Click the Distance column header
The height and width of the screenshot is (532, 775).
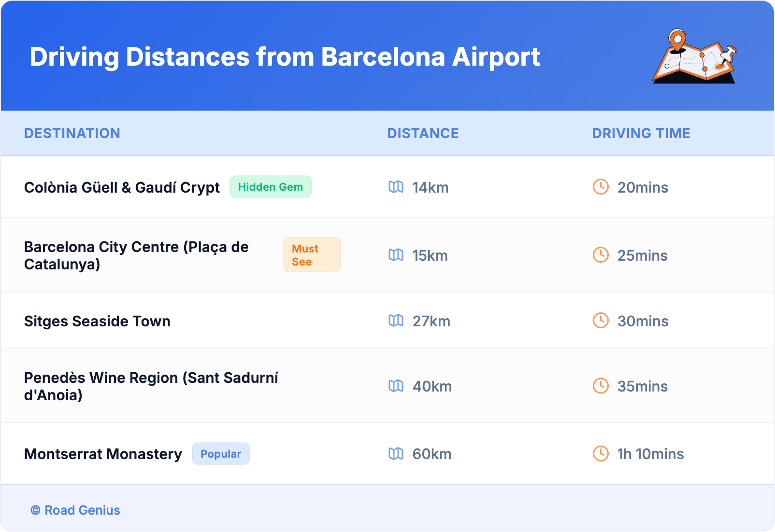tap(423, 133)
